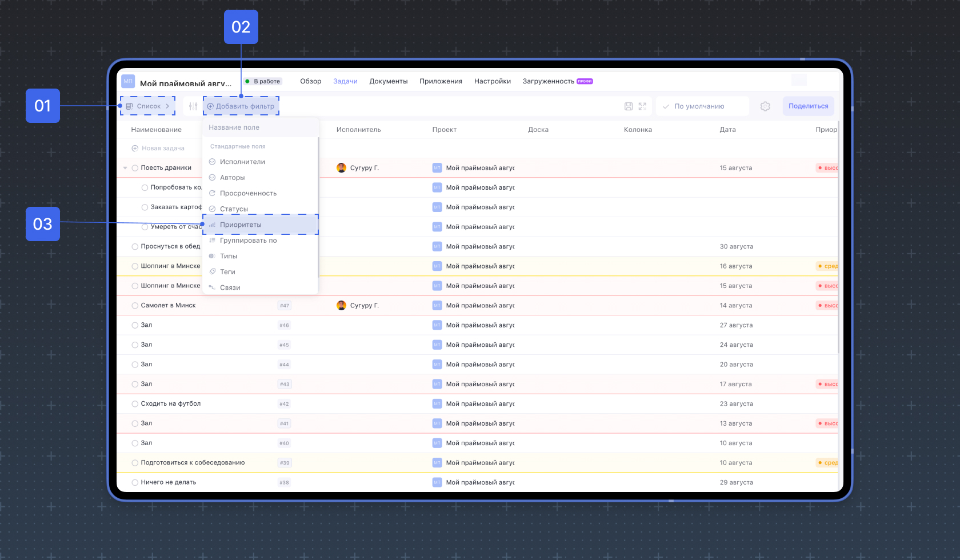
Task: Click the face icon beside Авторы
Action: (x=212, y=178)
